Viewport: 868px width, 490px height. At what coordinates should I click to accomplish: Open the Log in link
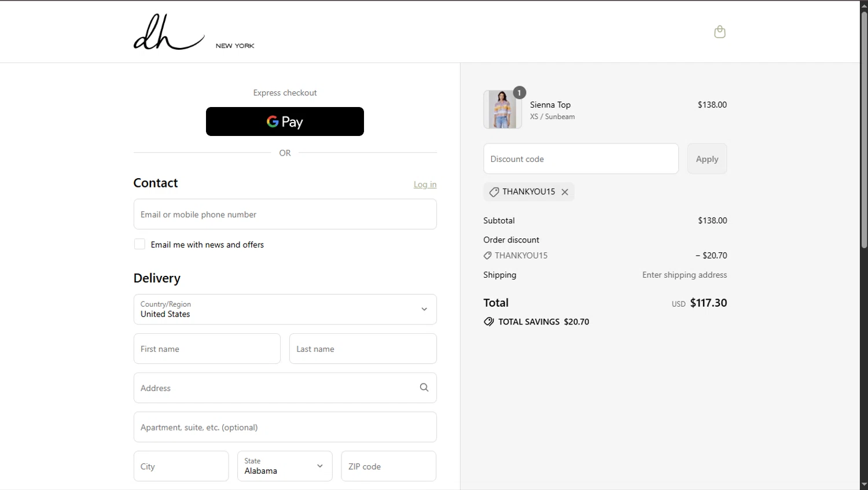coord(425,185)
